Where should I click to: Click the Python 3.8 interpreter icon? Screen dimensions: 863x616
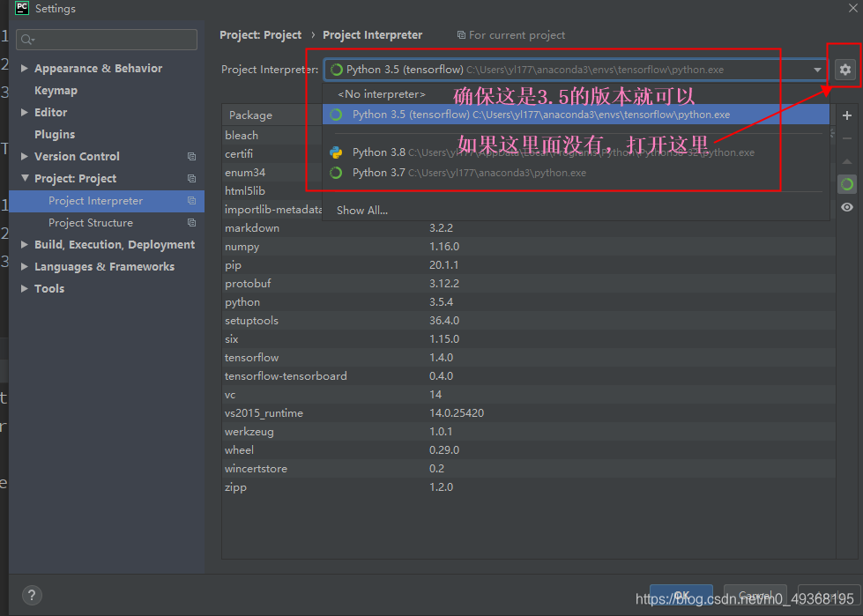336,152
